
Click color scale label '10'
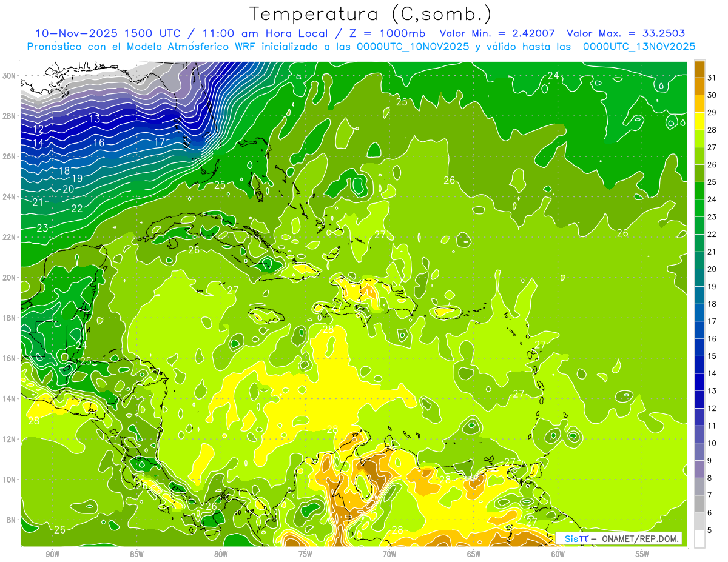[712, 443]
